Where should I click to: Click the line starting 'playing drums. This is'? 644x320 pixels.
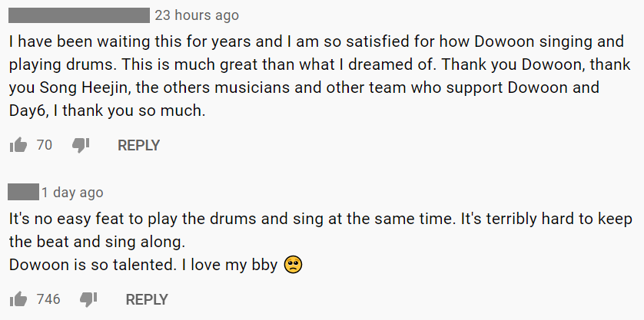pyautogui.click(x=320, y=64)
